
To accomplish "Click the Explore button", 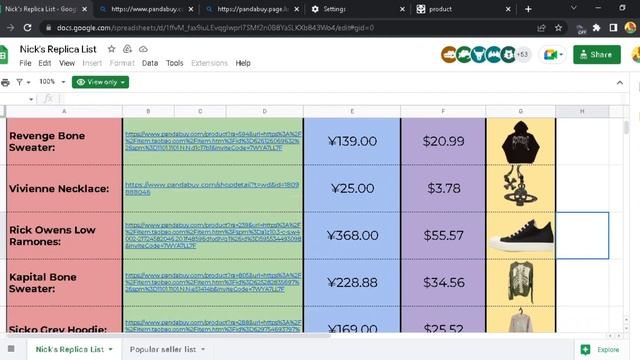I will tap(600, 349).
